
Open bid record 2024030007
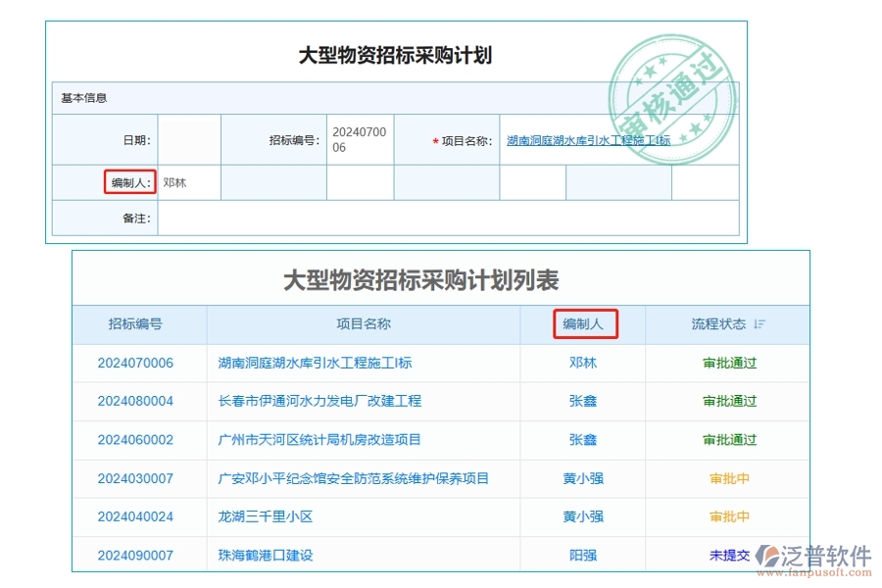click(139, 478)
